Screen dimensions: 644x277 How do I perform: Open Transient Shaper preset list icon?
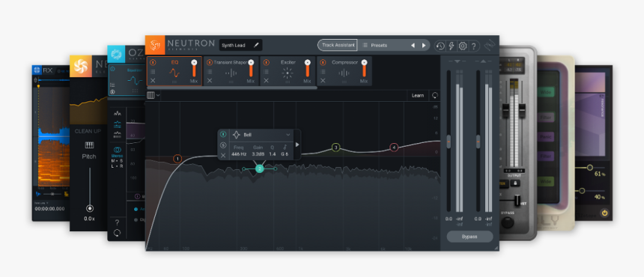click(x=210, y=71)
